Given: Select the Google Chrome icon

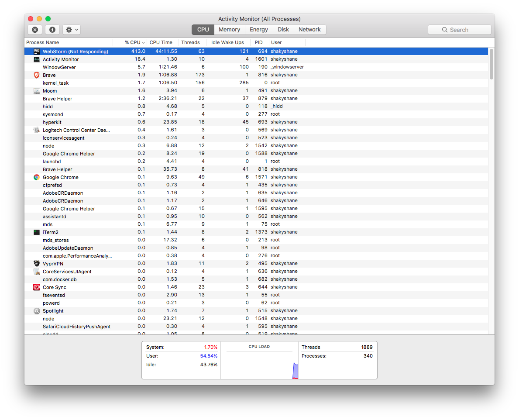Looking at the screenshot, I should point(36,177).
